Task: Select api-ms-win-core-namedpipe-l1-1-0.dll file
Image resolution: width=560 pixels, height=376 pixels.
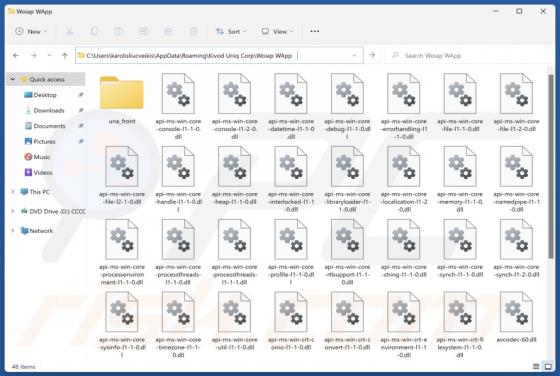Action: (x=516, y=179)
